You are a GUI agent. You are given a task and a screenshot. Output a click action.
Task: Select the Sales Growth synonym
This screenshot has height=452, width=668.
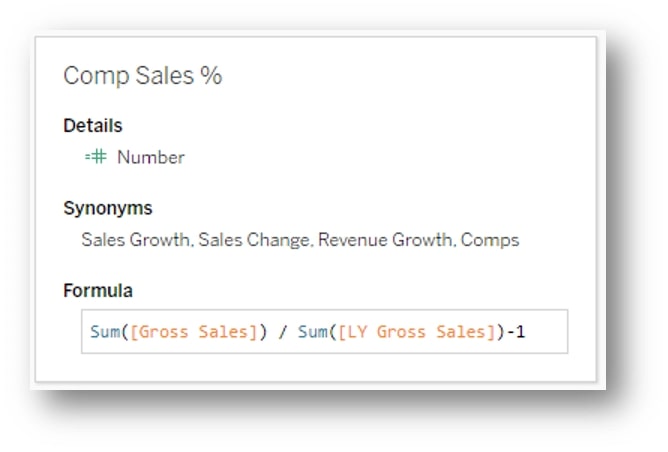coord(137,240)
